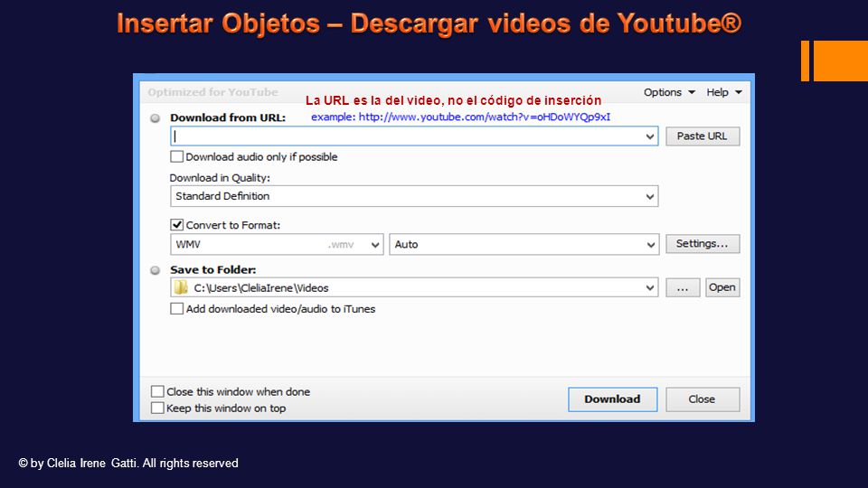Enable Download audio only if possible

(x=176, y=156)
